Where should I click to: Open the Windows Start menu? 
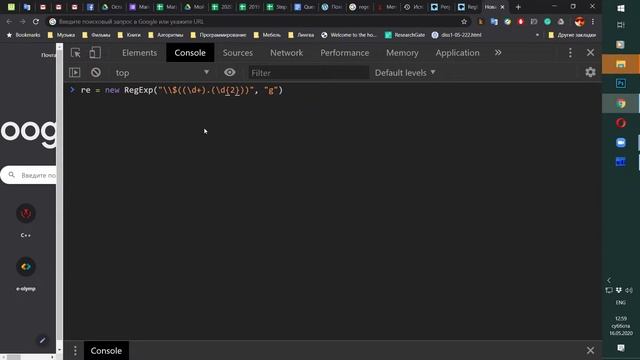coord(621,8)
